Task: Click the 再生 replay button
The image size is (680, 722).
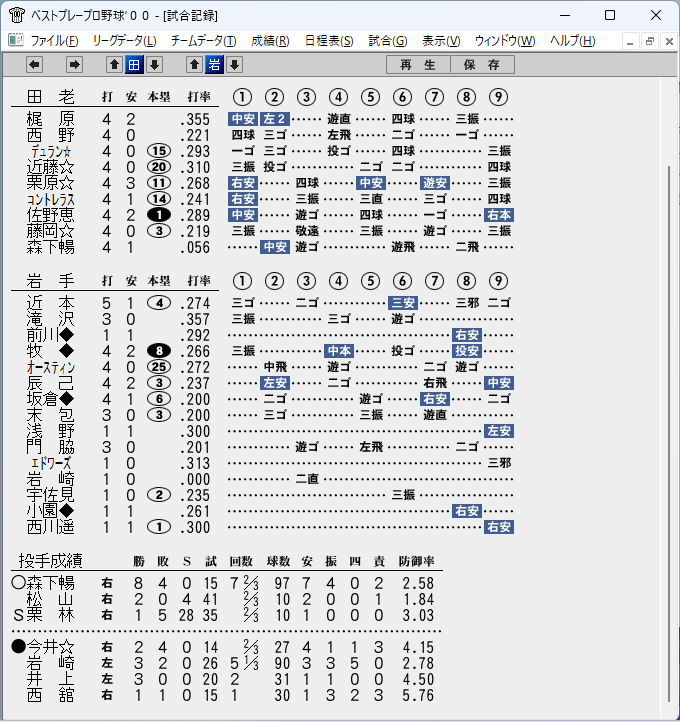Action: tap(418, 65)
